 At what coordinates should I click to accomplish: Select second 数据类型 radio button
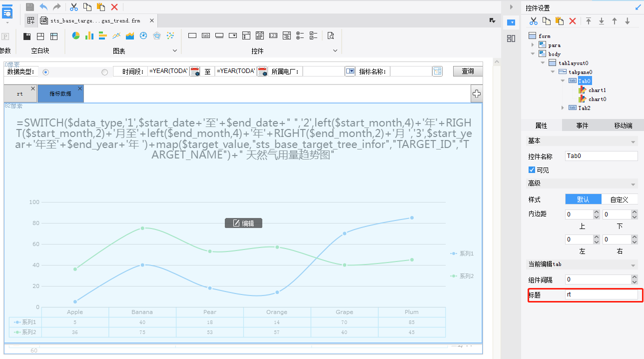click(x=104, y=72)
